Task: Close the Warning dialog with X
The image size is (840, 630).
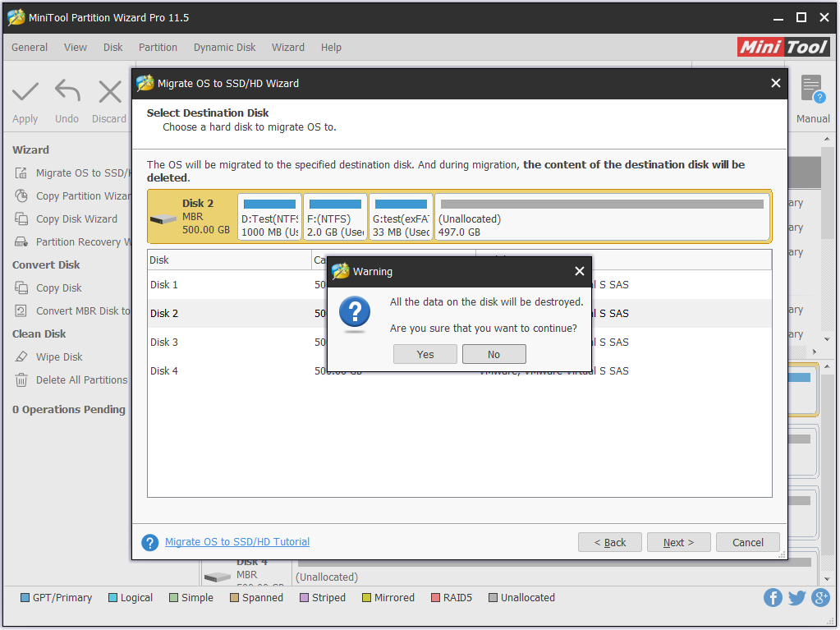Action: pos(579,271)
